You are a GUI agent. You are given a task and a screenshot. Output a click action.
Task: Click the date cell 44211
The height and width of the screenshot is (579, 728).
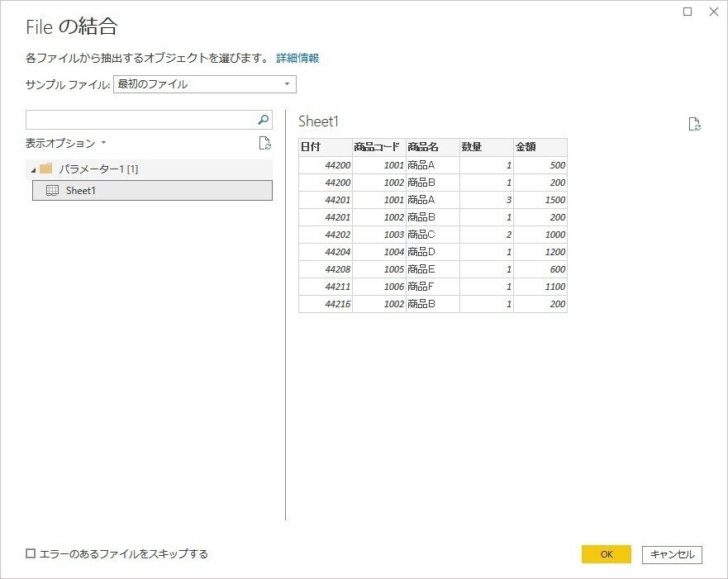coord(326,287)
